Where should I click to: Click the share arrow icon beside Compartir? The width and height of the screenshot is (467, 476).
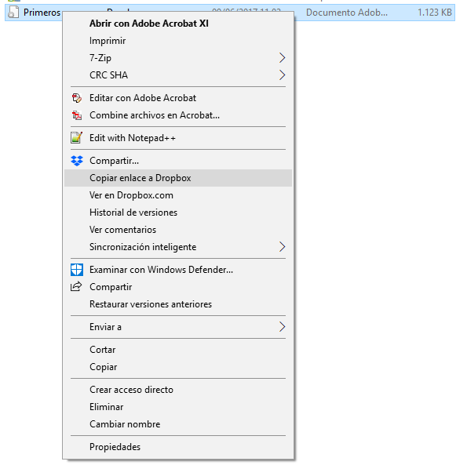point(76,286)
